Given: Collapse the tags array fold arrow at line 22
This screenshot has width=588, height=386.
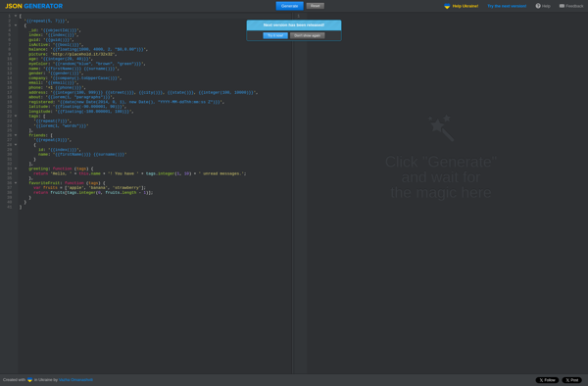Looking at the screenshot, I should [x=16, y=117].
